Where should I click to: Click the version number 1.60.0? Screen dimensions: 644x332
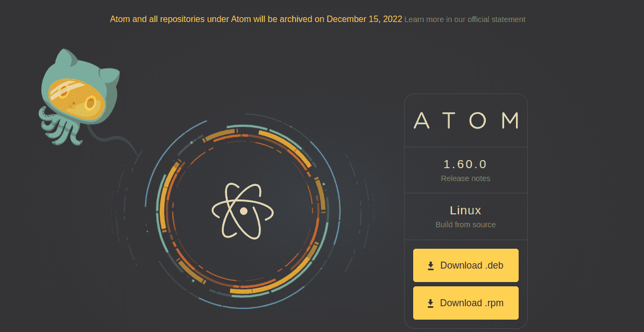(x=465, y=164)
